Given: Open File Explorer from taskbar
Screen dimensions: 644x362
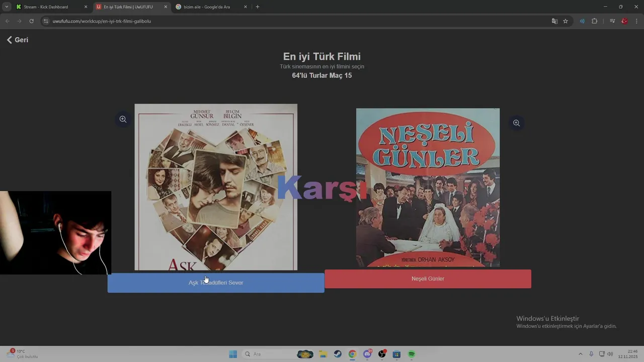Looking at the screenshot, I should pos(323,354).
